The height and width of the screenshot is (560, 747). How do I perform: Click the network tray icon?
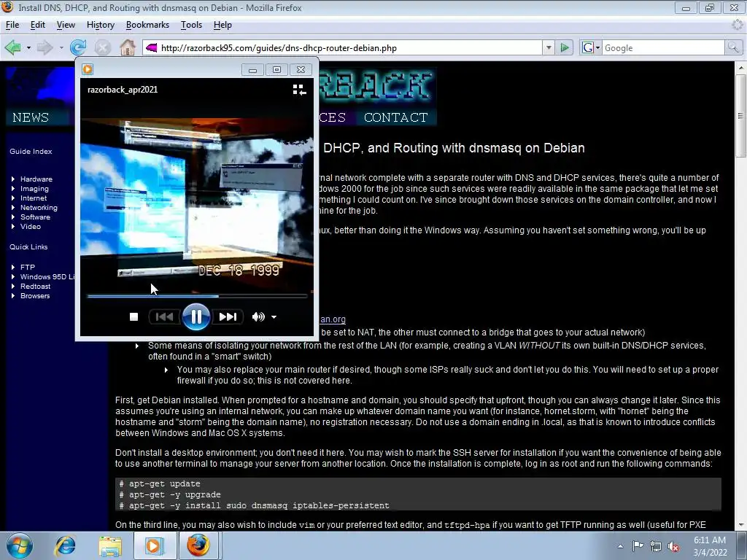click(656, 547)
